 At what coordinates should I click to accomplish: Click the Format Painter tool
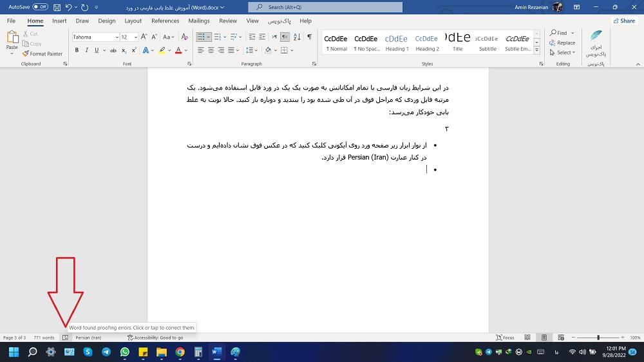pyautogui.click(x=43, y=54)
